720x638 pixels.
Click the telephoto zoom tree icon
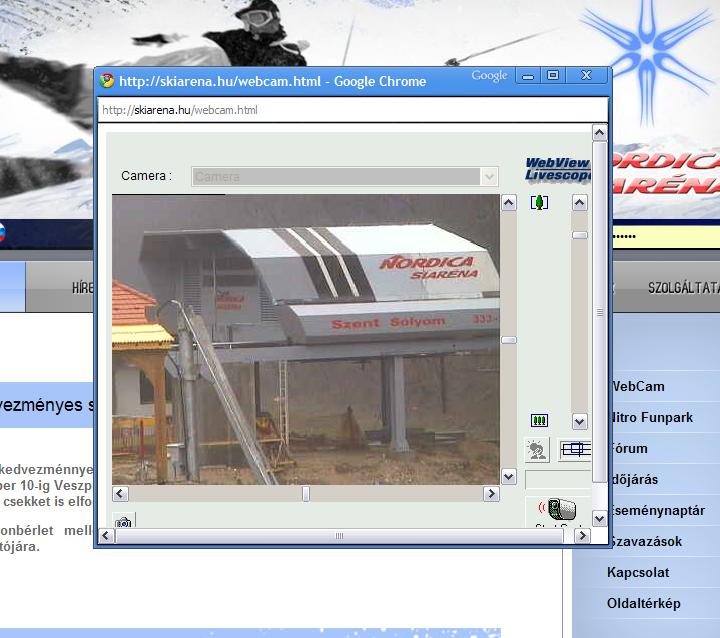click(x=539, y=203)
